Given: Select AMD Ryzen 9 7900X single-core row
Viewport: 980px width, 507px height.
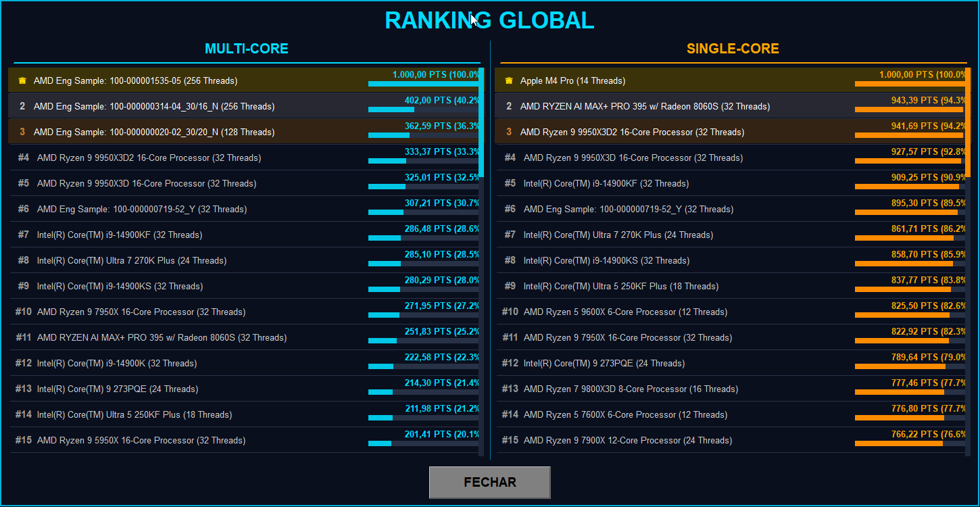Looking at the screenshot, I should tap(731, 440).
